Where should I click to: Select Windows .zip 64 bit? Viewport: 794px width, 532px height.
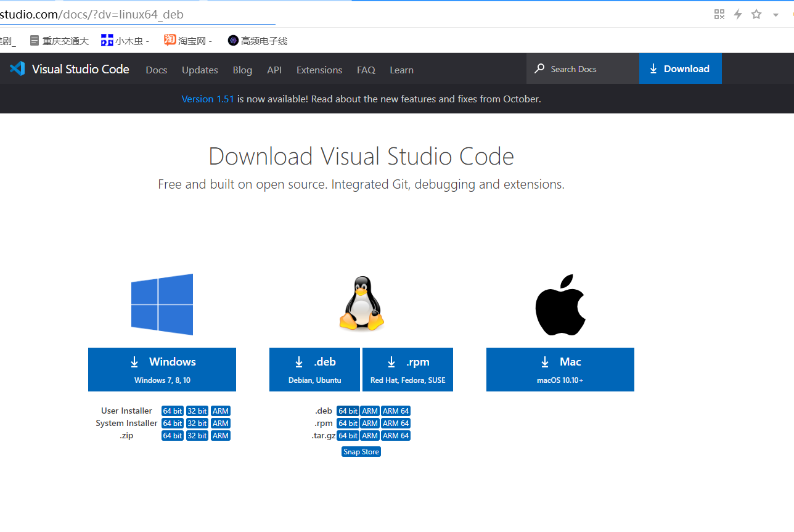173,435
